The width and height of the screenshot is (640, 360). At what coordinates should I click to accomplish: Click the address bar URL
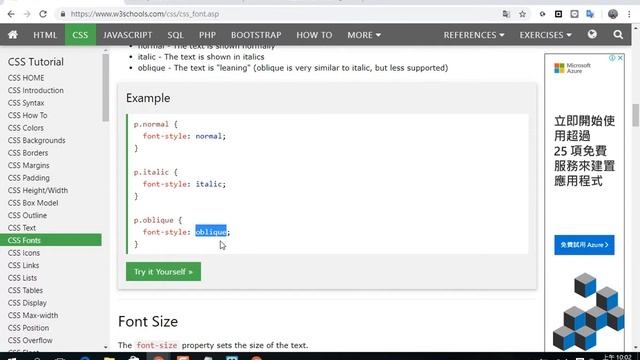(145, 14)
